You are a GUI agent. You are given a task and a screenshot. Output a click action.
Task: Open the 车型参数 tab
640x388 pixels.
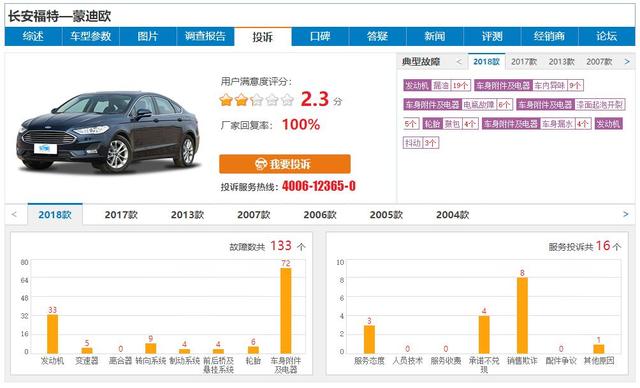pos(91,37)
